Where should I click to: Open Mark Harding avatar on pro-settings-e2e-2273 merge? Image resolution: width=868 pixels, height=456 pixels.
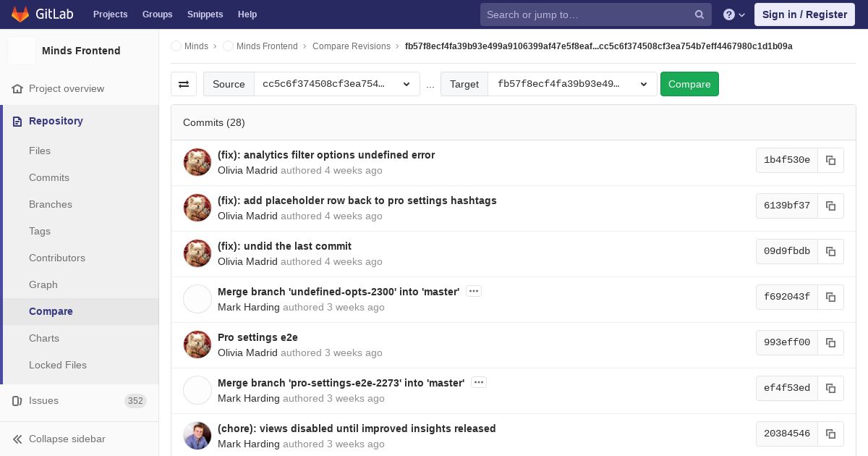(197, 390)
